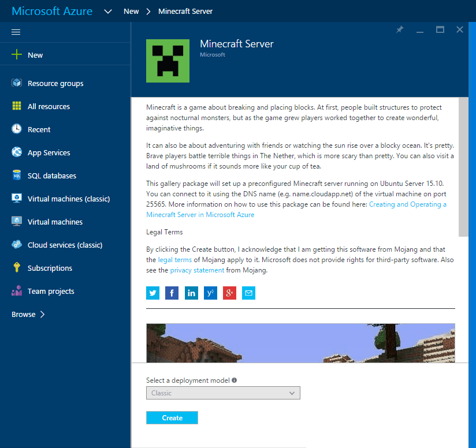Share via the Google Plus icon
The image size is (476, 448).
(x=229, y=293)
